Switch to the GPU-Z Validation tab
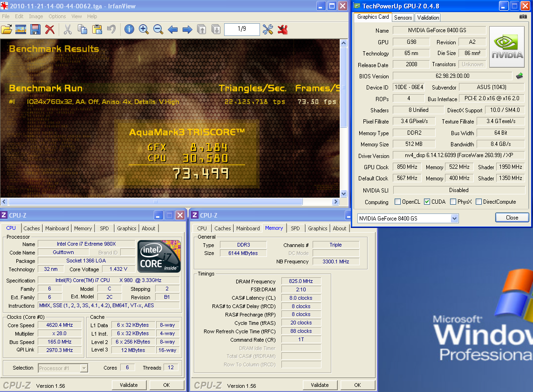533x392 pixels. point(428,18)
